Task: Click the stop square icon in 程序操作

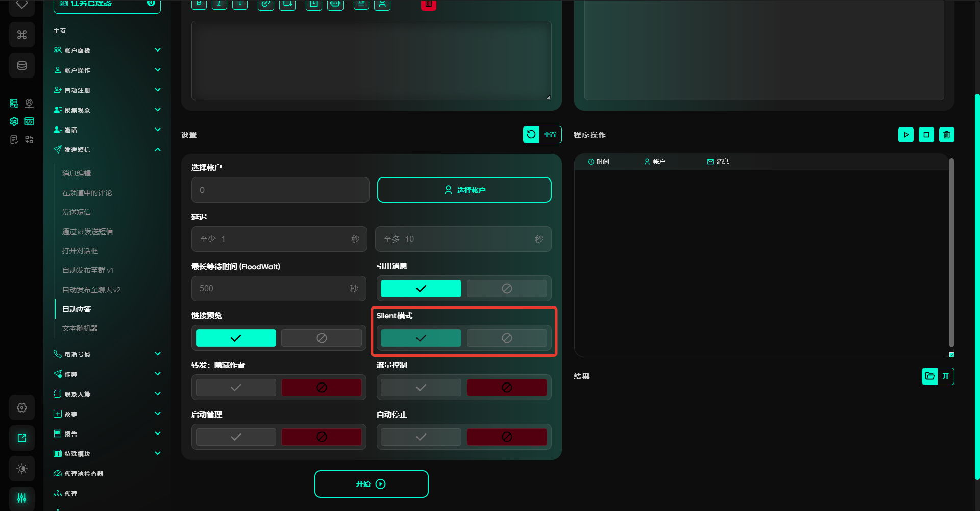Action: click(x=926, y=135)
